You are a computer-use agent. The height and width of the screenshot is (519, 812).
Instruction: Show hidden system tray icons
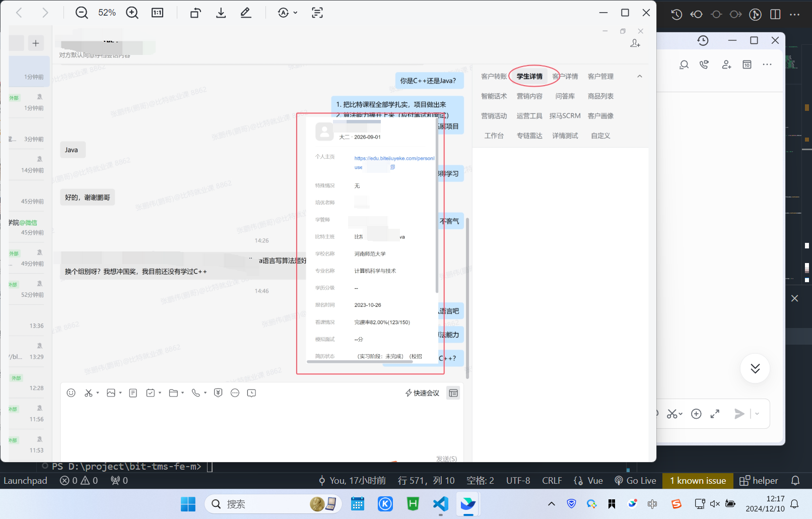point(552,503)
